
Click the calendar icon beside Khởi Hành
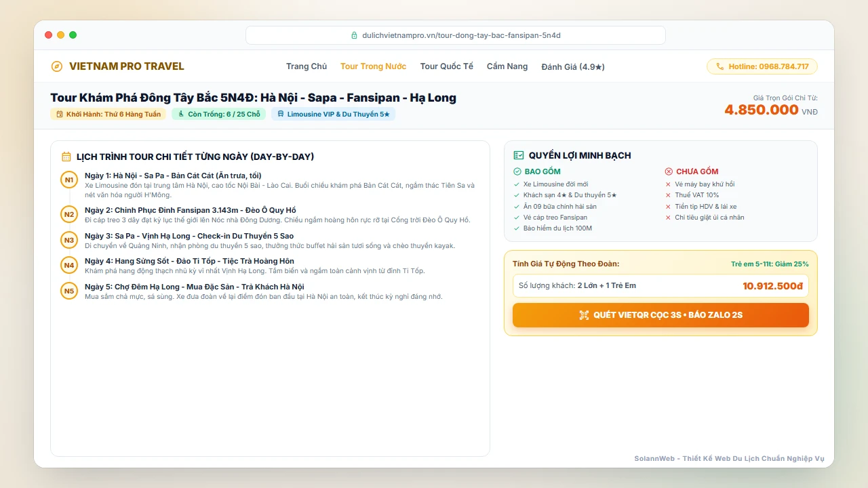[60, 114]
